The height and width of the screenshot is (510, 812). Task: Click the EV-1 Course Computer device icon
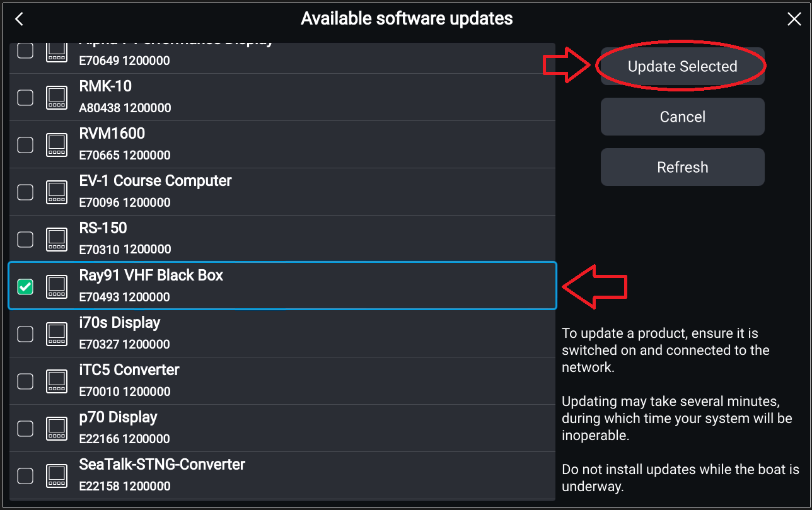click(57, 192)
